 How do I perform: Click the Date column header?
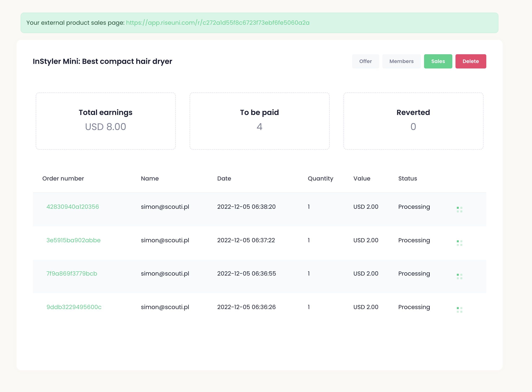(224, 178)
